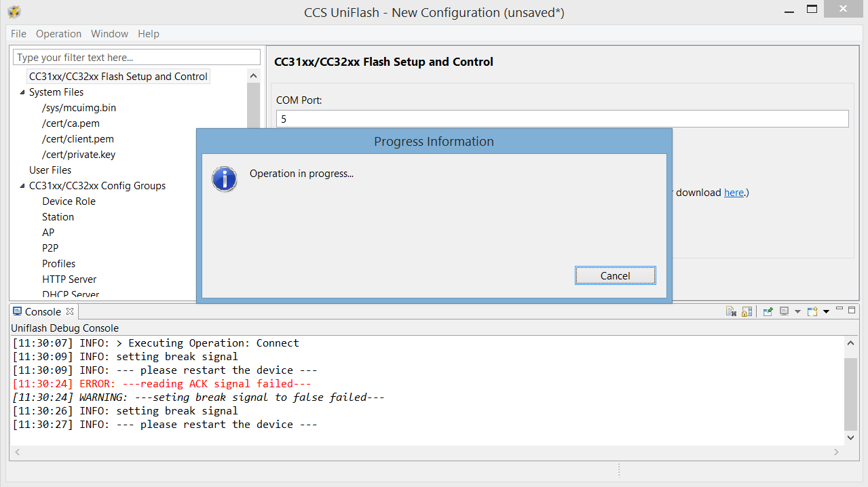Click console horizontal scrollbar right arrow
Image resolution: width=868 pixels, height=487 pixels.
click(838, 452)
